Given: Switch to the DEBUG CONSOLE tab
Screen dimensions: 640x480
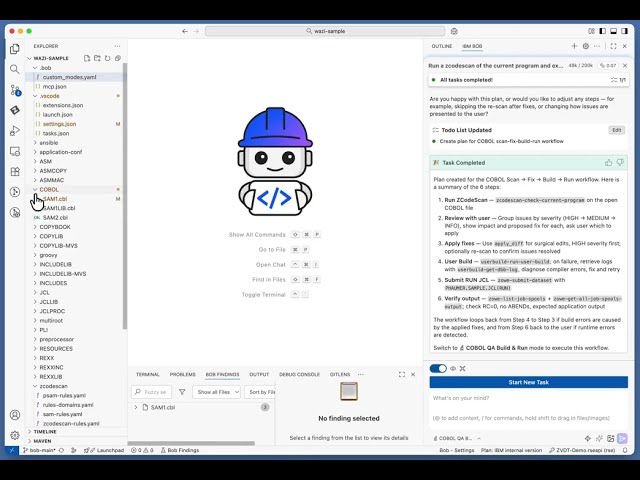Looking at the screenshot, I should pyautogui.click(x=299, y=374).
